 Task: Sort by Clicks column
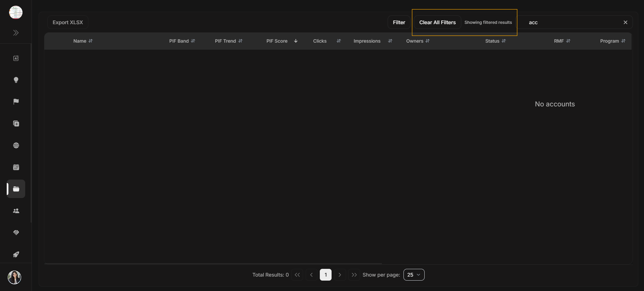pos(339,41)
